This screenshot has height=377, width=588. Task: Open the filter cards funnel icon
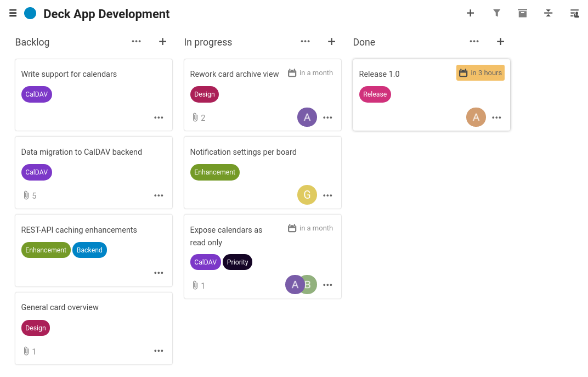[x=496, y=13]
